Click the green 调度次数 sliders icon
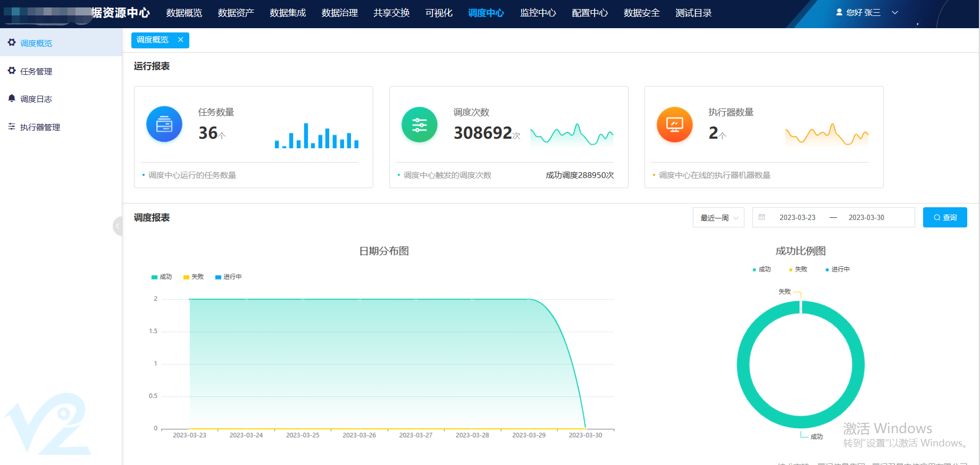The width and height of the screenshot is (980, 465). pos(420,124)
